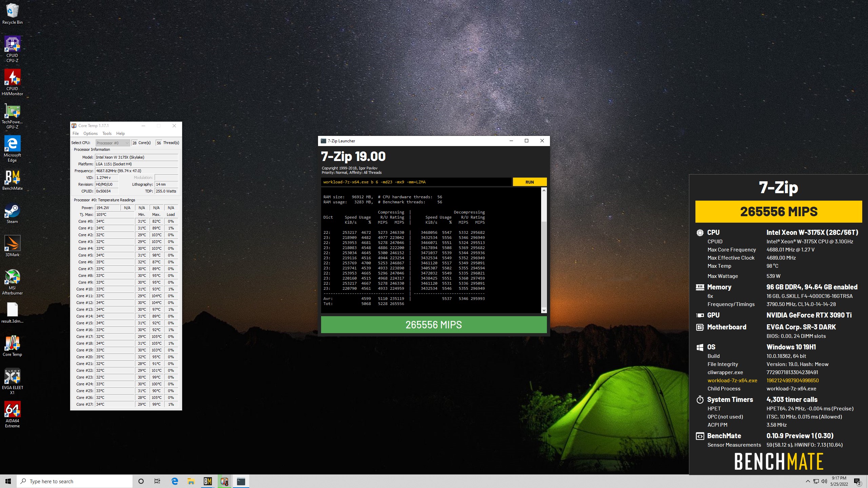Select the BenchMate desktop icon

pyautogui.click(x=12, y=180)
